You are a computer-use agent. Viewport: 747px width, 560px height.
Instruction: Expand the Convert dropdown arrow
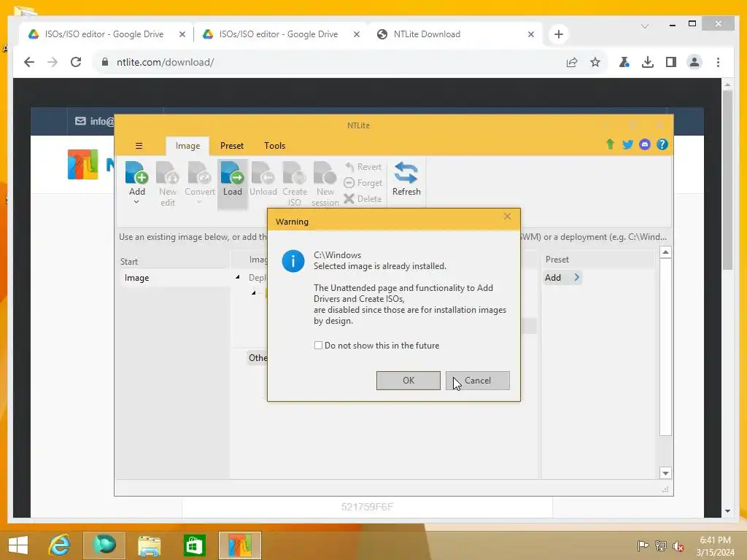coord(199,201)
